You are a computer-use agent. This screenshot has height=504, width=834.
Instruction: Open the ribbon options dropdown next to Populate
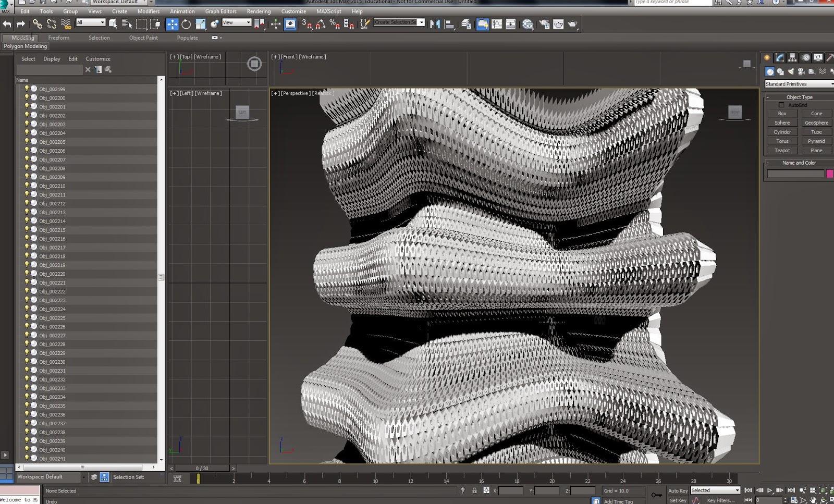point(216,38)
